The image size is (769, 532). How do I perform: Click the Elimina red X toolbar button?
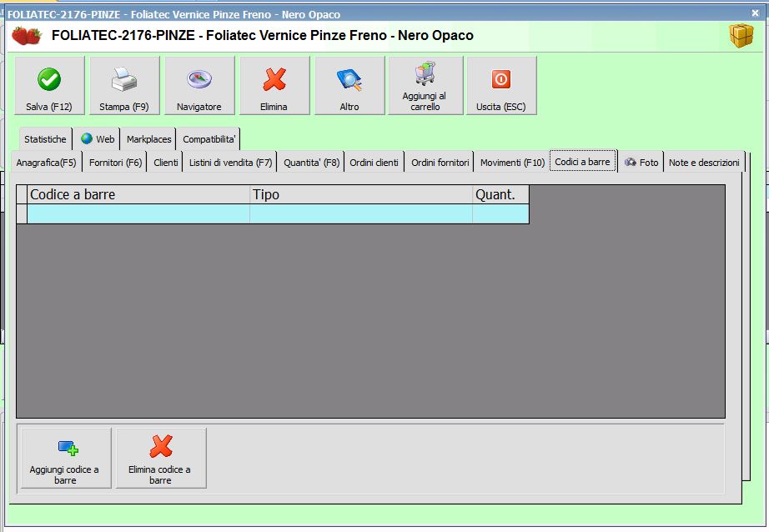[x=274, y=85]
